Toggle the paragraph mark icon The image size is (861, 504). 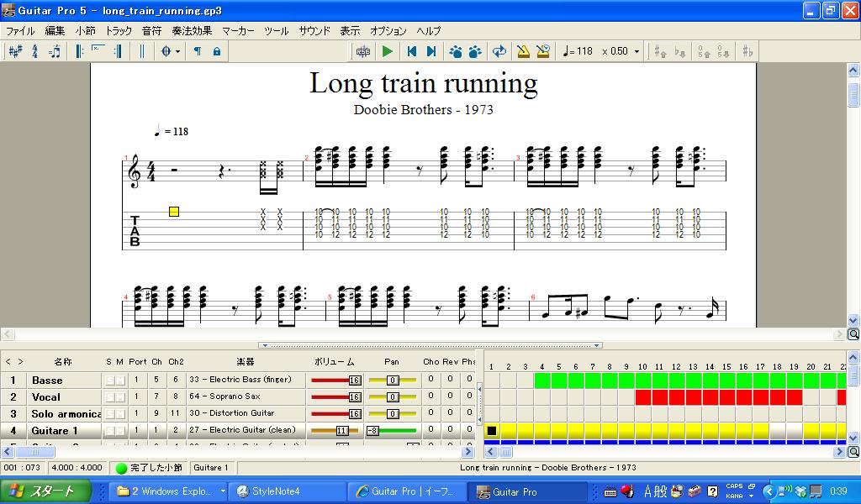197,51
